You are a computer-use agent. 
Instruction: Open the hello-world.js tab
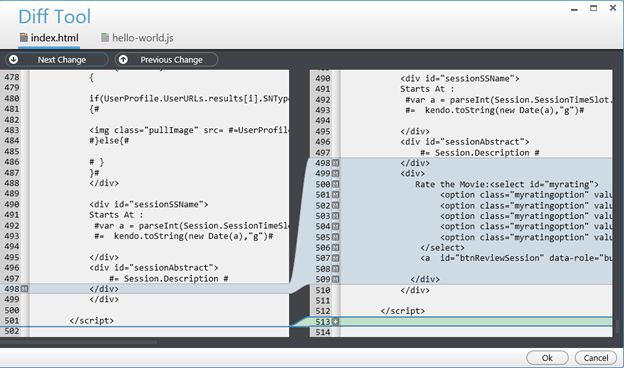(x=137, y=38)
